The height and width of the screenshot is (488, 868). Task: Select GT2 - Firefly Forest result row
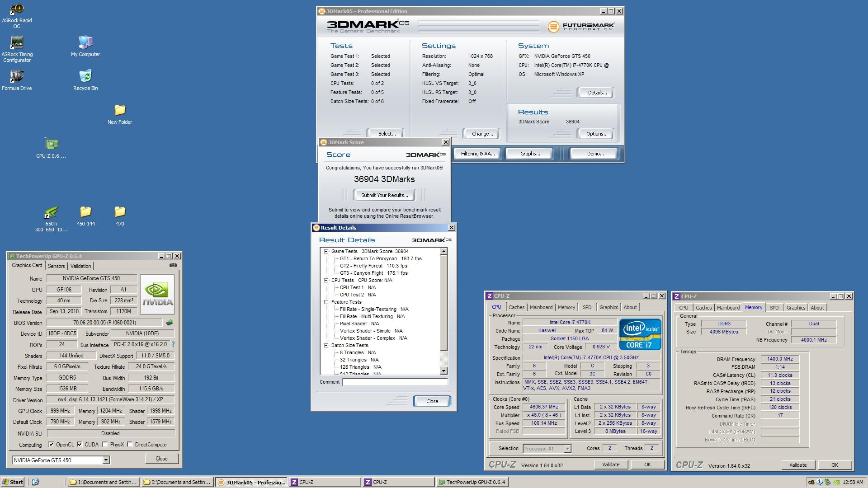[373, 266]
